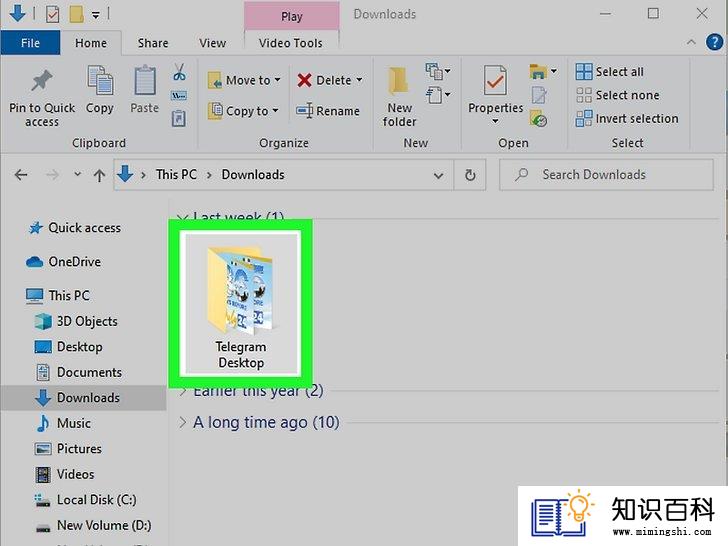
Task: Click Invert selection
Action: (x=627, y=119)
